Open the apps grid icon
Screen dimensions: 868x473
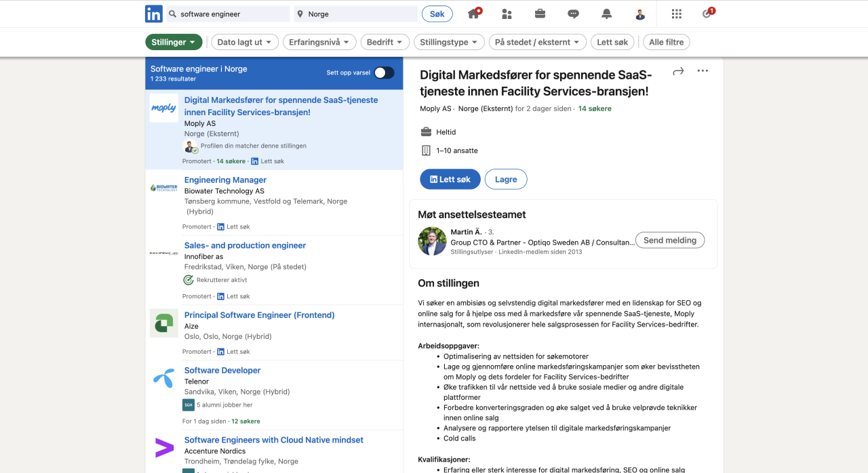click(676, 14)
